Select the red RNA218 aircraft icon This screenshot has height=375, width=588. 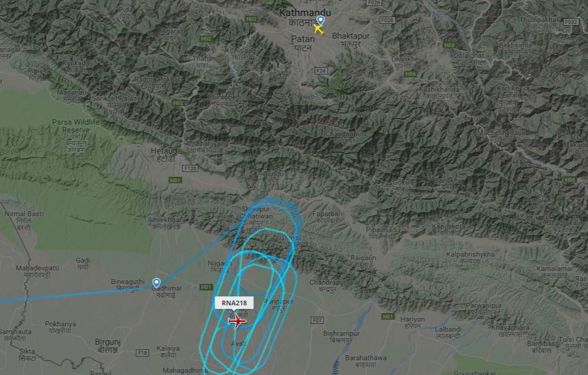pos(237,321)
